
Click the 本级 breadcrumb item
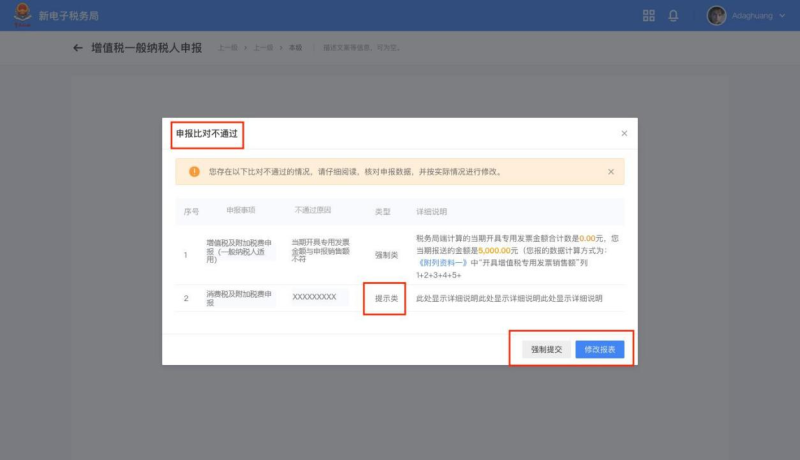295,48
